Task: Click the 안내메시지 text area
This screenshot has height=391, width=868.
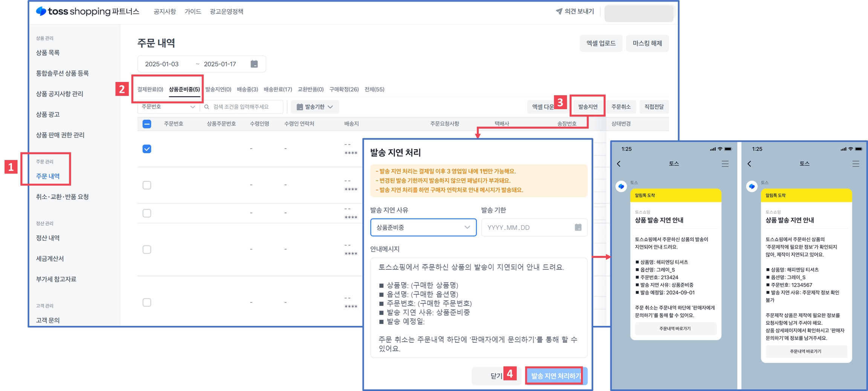Action: point(478,307)
